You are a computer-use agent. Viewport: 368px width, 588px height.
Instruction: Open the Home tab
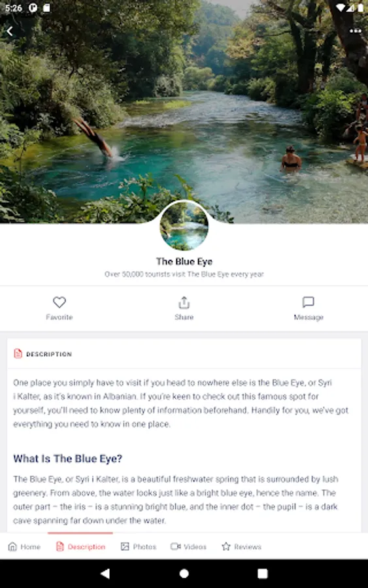(24, 546)
